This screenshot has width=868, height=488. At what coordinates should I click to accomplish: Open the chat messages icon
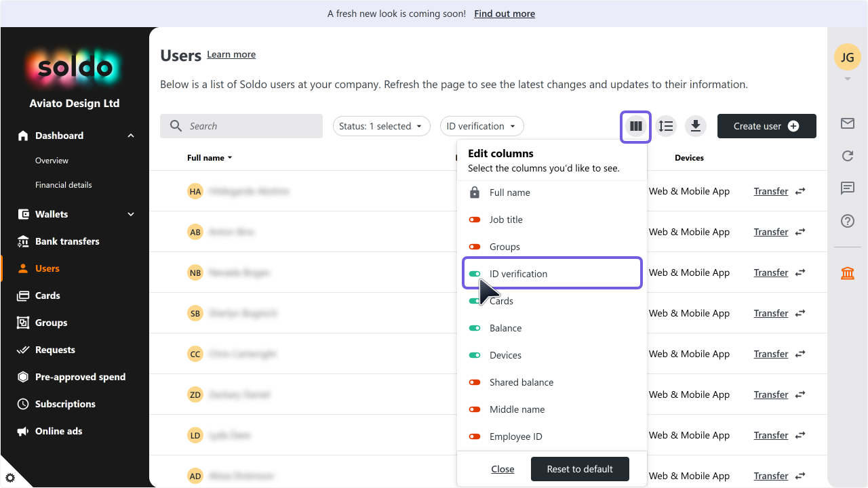coord(848,188)
